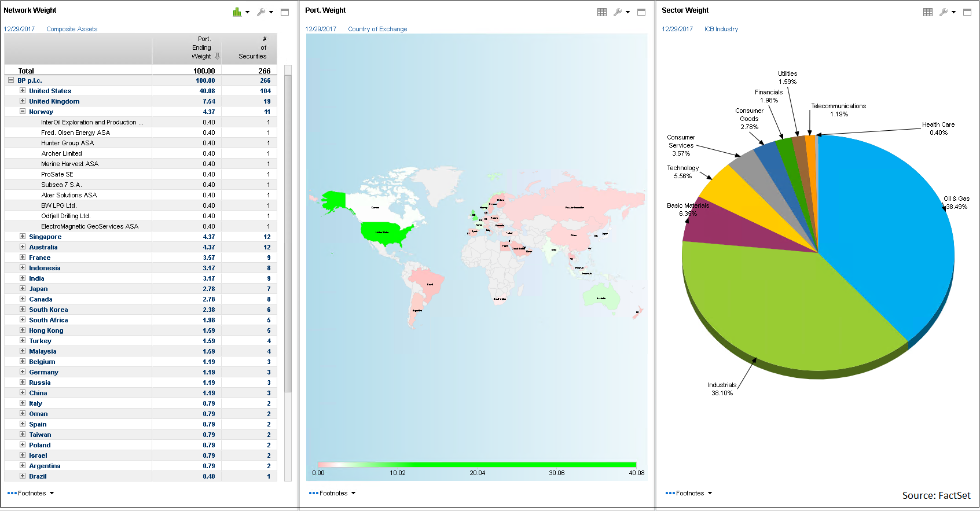Expand the South Korea row
Viewport: 980px width, 511px height.
coord(23,310)
